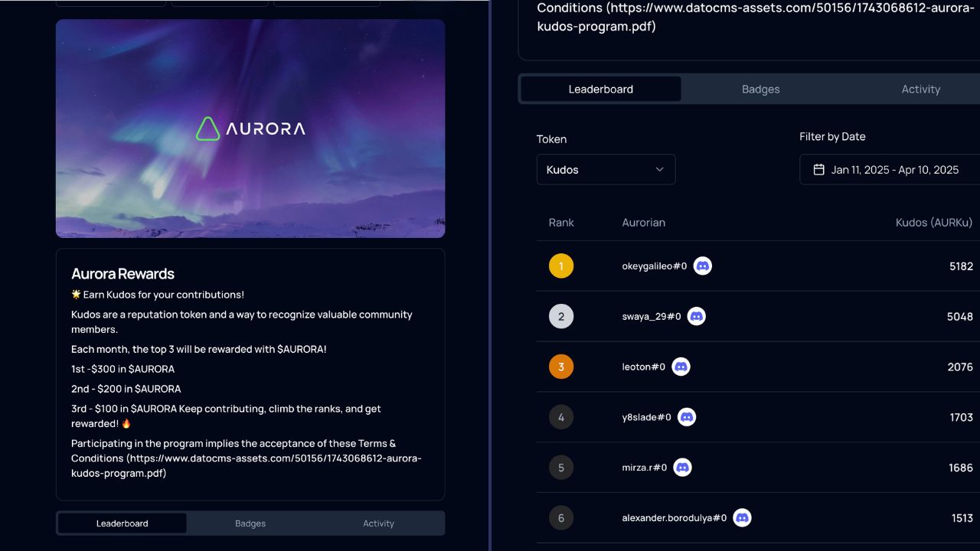
Task: Click calendar icon in date filter
Action: 818,170
